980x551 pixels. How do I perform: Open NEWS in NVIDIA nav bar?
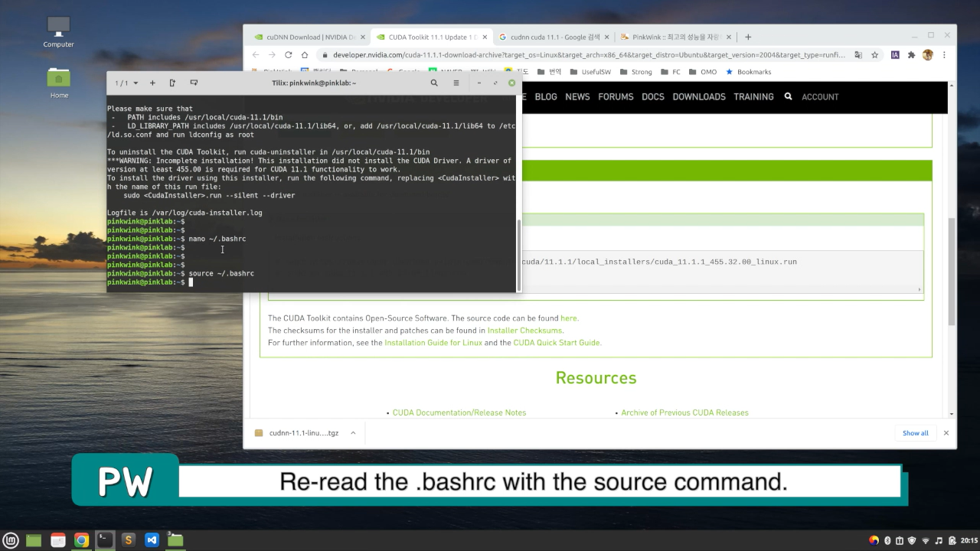[x=577, y=96]
